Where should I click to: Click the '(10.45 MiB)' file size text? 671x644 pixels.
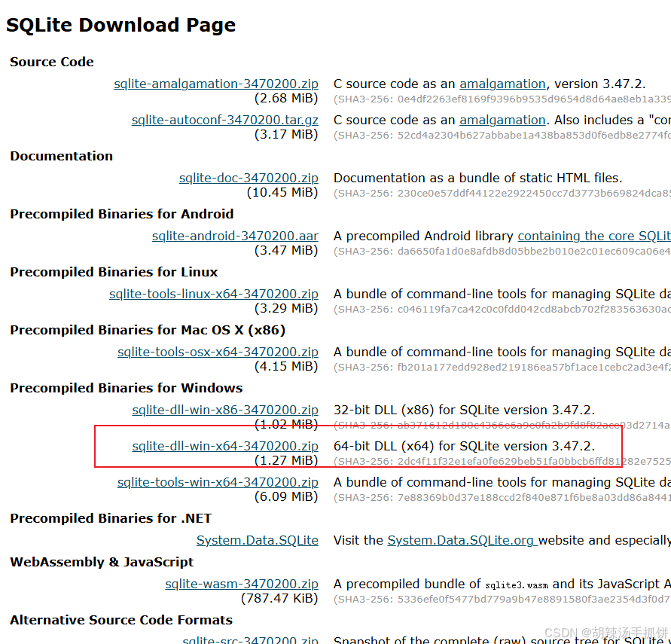coord(282,193)
